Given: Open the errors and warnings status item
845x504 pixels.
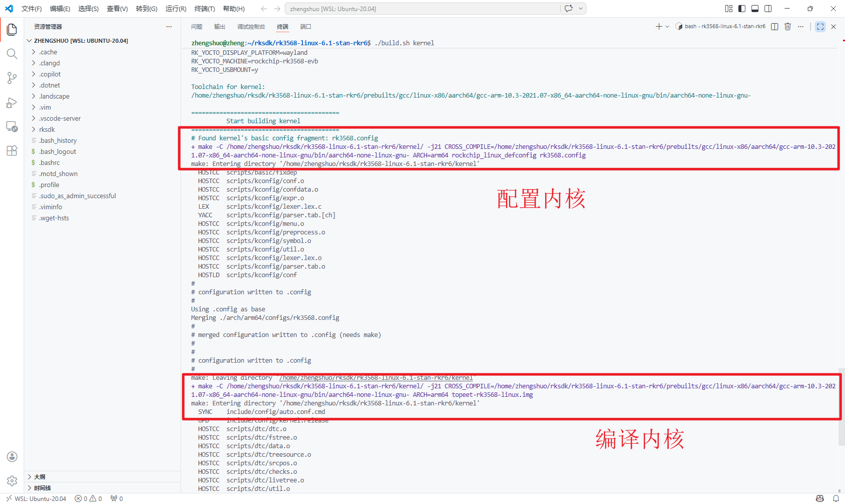Looking at the screenshot, I should coord(89,499).
